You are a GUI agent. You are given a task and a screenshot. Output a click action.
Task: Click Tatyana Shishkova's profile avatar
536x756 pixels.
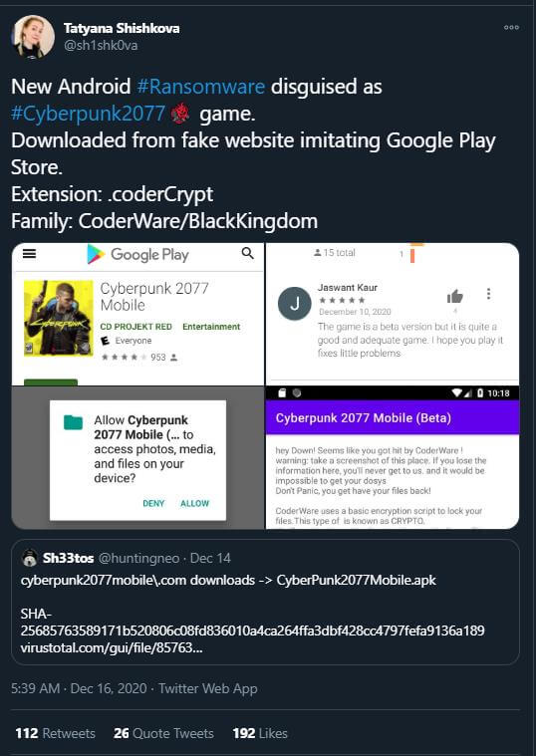click(33, 37)
